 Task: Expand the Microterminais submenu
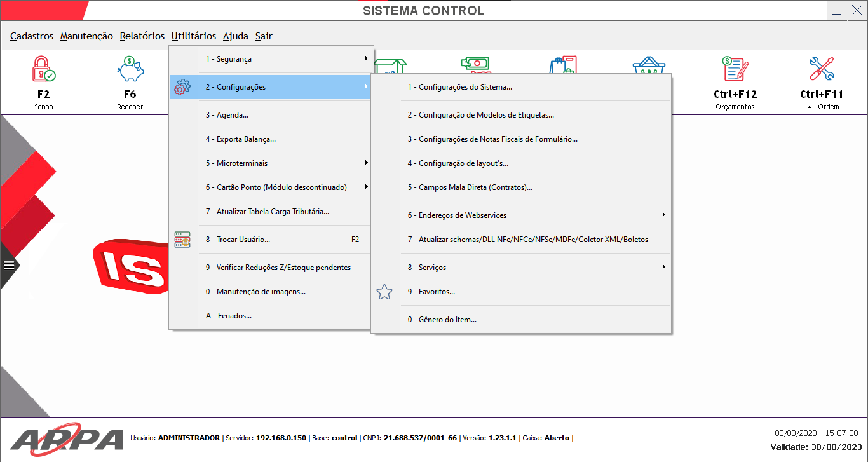tap(366, 163)
